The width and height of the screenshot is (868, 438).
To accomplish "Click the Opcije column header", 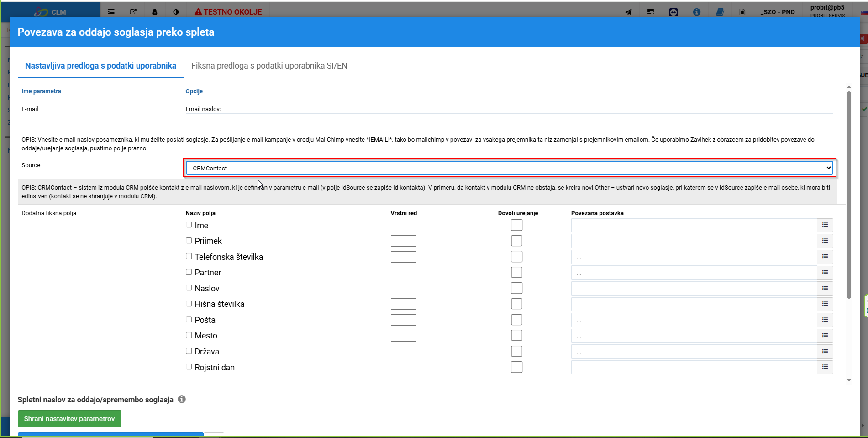I will [x=194, y=91].
